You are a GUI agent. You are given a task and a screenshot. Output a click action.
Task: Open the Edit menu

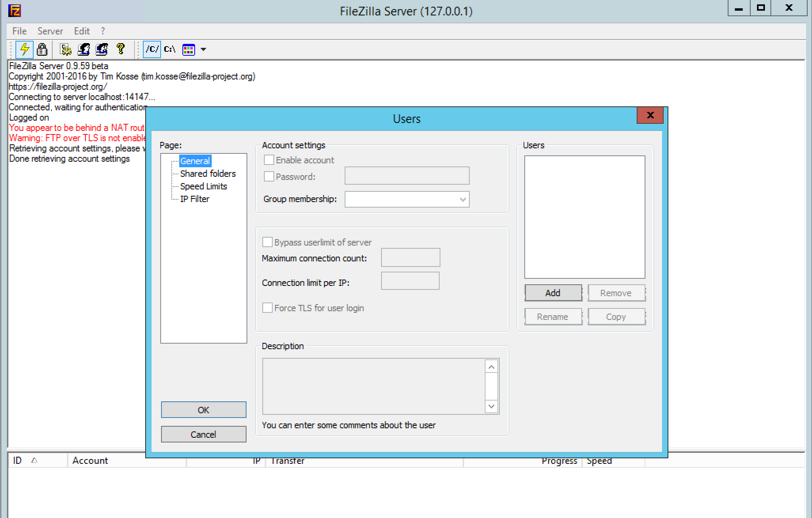click(x=82, y=31)
